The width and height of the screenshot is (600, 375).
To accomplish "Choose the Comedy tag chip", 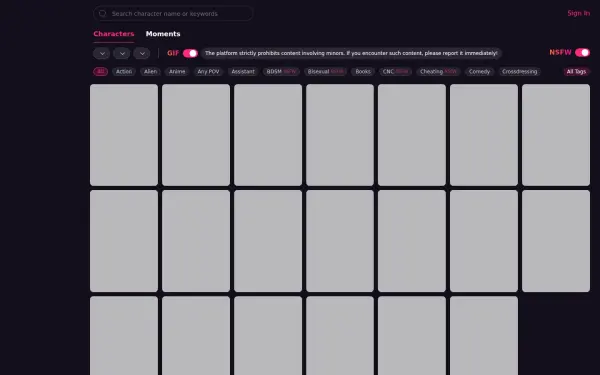I will (x=479, y=72).
